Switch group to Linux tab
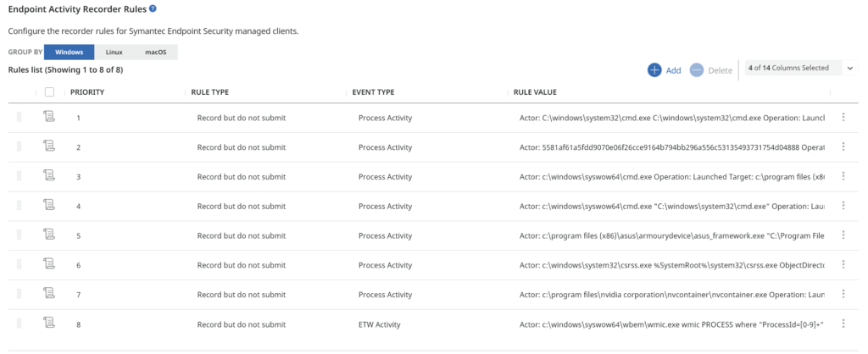The height and width of the screenshot is (354, 868). [114, 53]
